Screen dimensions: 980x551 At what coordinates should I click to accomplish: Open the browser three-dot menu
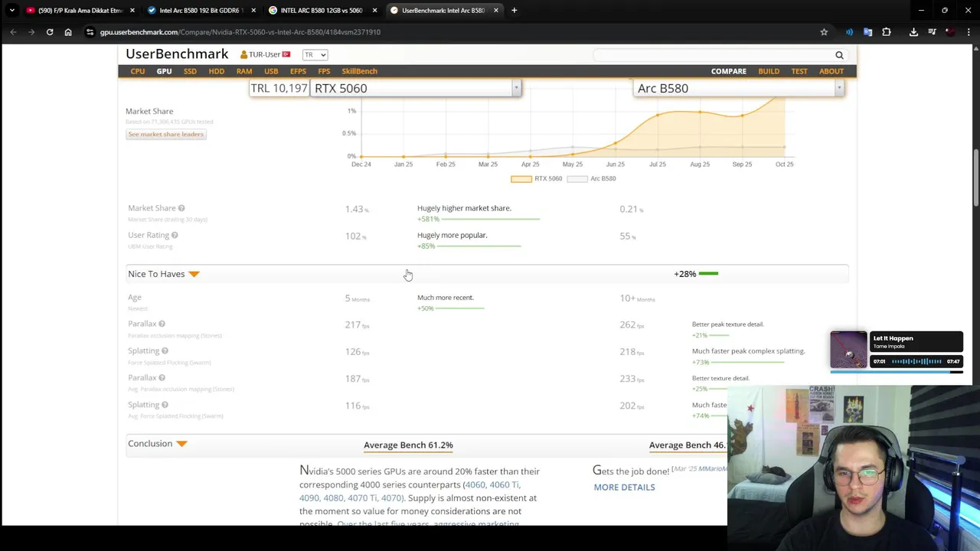tap(969, 32)
